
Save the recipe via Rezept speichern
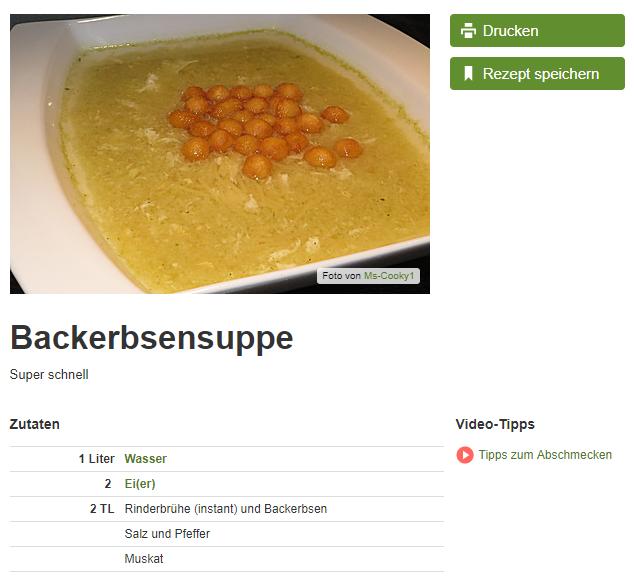(x=537, y=74)
